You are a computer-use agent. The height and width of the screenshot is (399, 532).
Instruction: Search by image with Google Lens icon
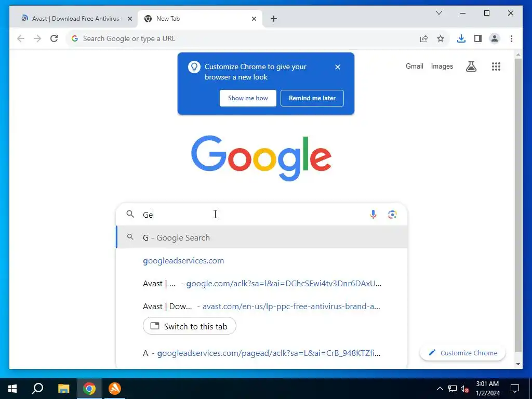[x=392, y=215]
